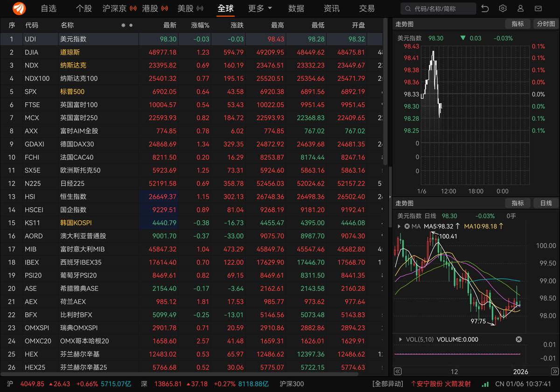Open the 资讯 tab
The width and height of the screenshot is (560, 392).
coord(332,8)
